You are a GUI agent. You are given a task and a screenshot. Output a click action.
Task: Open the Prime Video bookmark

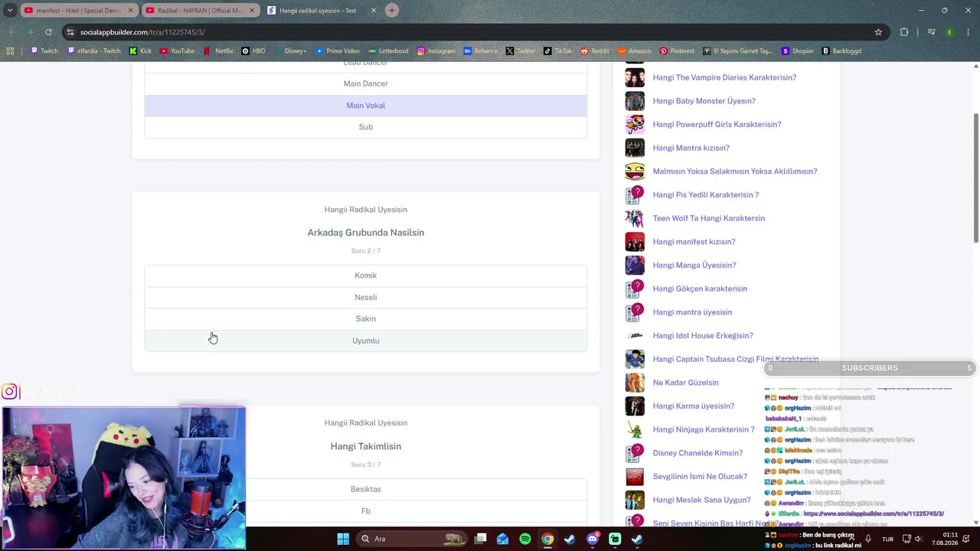pyautogui.click(x=338, y=51)
